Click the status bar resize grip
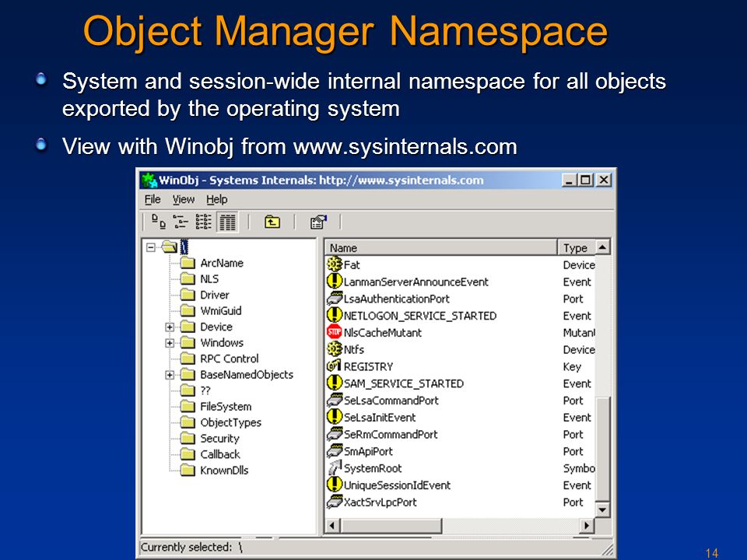Screen dimensions: 747x560 607,549
